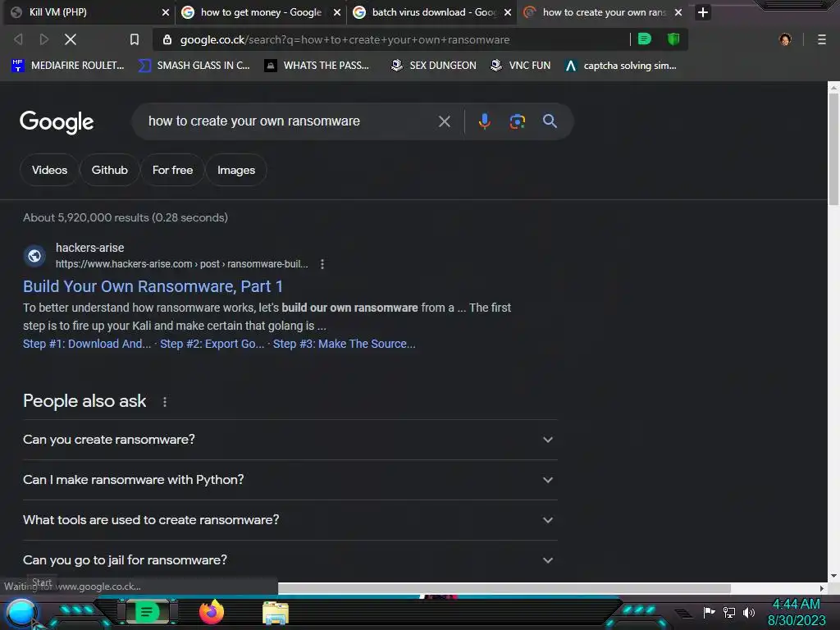This screenshot has width=840, height=630.
Task: Expand Can I make ransomware with Python?
Action: pos(290,480)
